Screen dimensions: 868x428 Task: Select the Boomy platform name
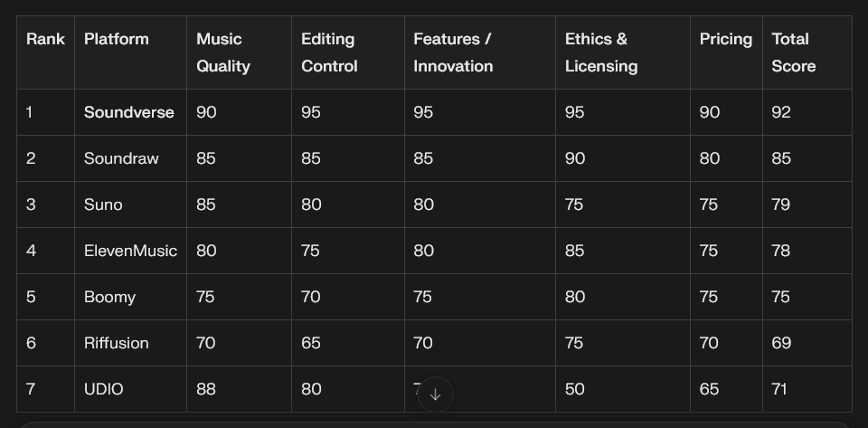click(x=109, y=298)
